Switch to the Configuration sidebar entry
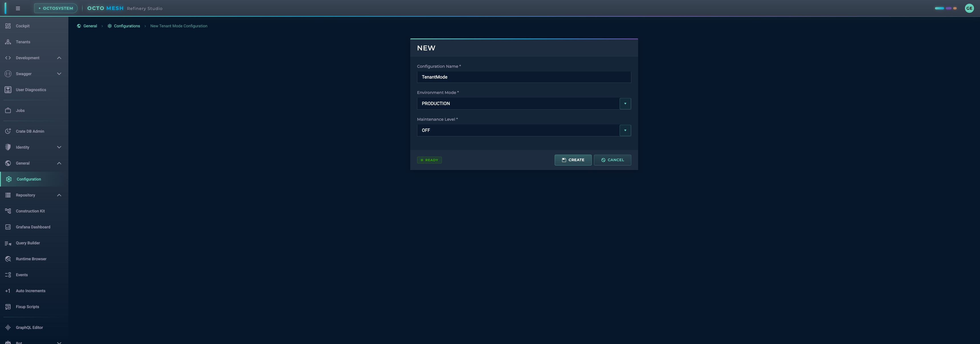The width and height of the screenshot is (980, 344). 29,179
